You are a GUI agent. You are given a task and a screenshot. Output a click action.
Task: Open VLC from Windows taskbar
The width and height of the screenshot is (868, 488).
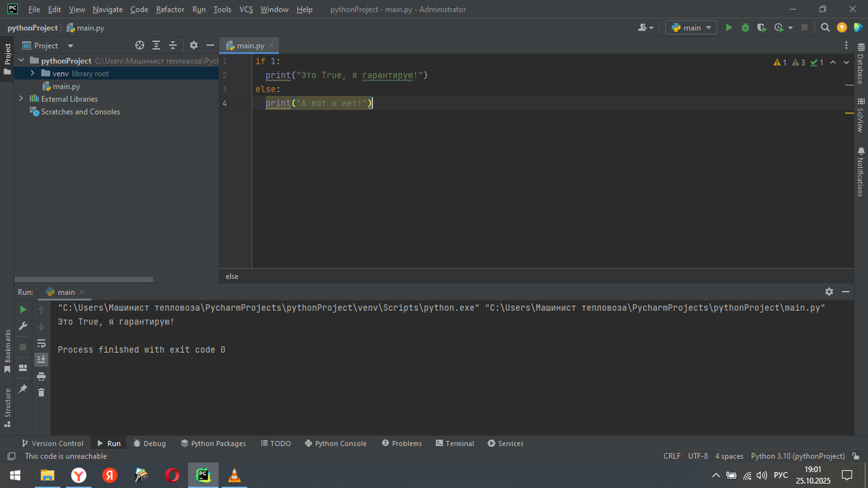pyautogui.click(x=234, y=475)
